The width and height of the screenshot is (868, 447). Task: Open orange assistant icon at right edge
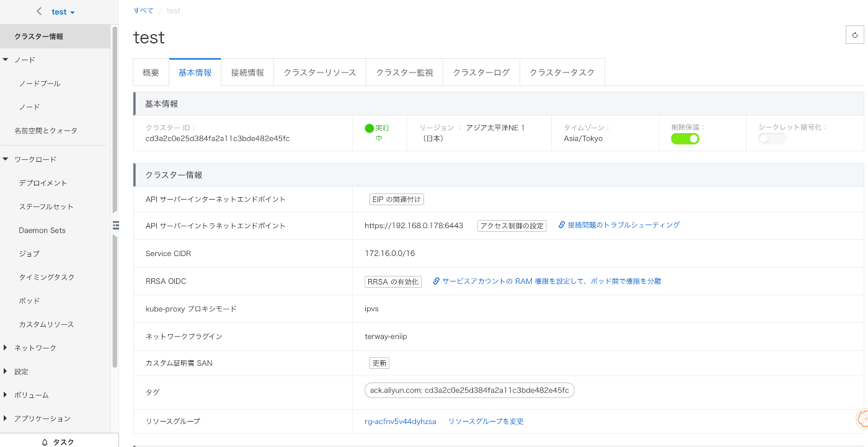(862, 418)
